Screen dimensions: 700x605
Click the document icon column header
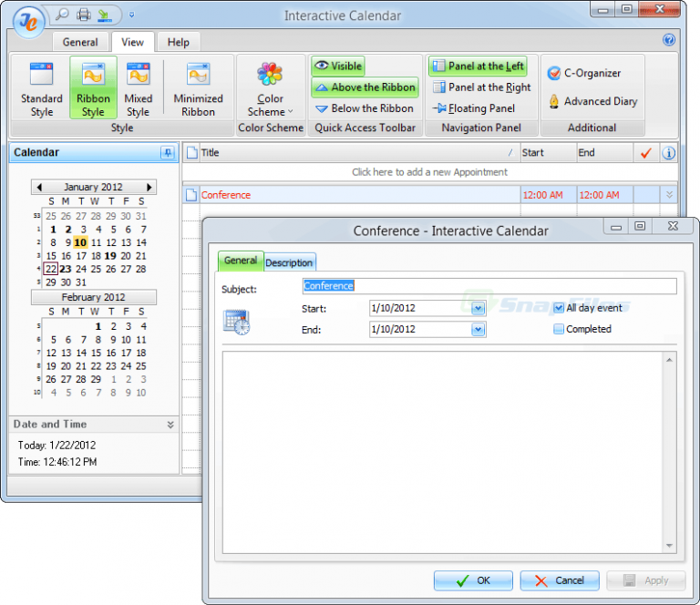coord(191,152)
